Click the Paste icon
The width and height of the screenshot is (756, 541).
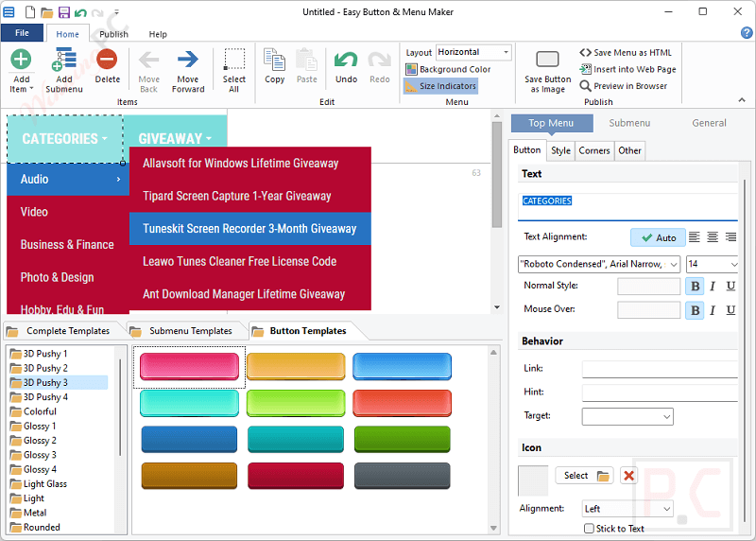(x=306, y=60)
